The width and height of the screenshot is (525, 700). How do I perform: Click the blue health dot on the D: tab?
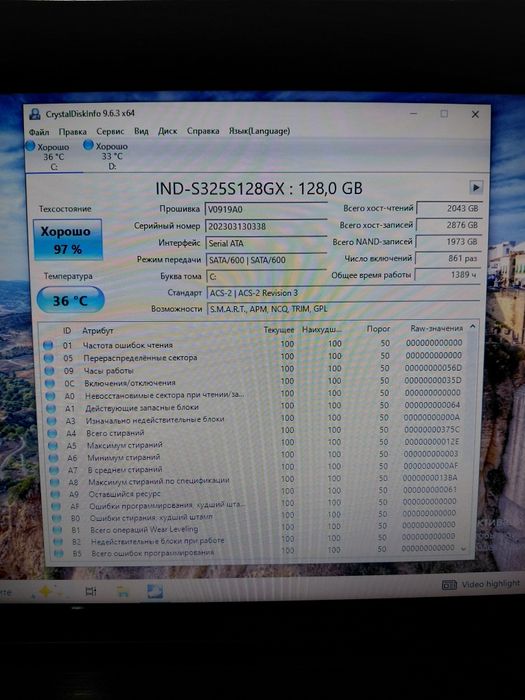coord(88,145)
